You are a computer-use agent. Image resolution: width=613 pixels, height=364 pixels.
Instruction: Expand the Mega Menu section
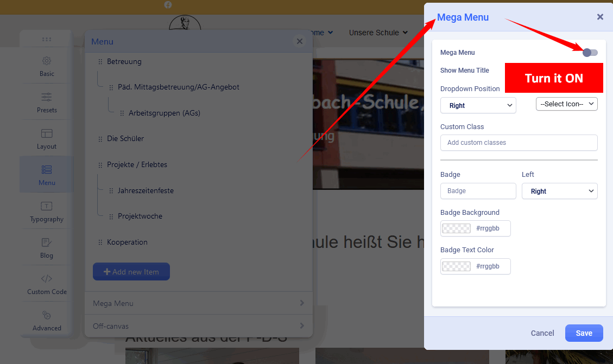[198, 303]
